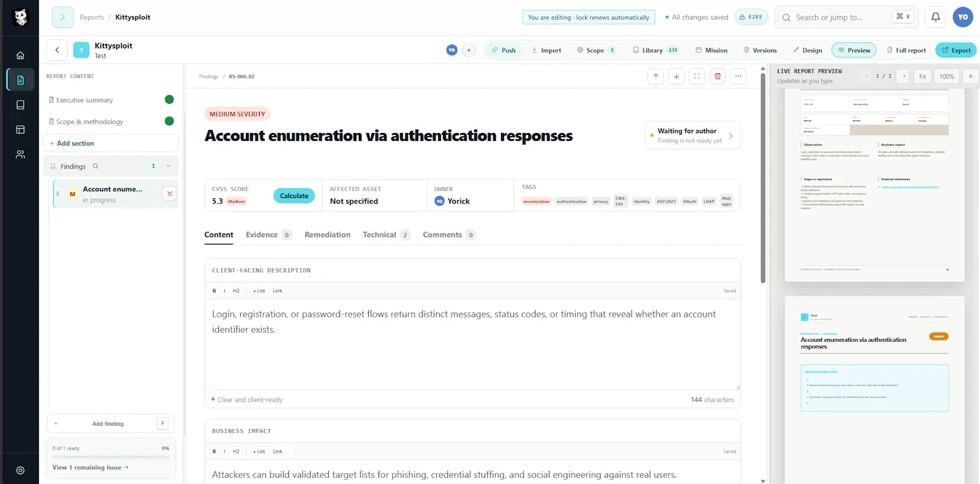Toggle list in business impact toolbar
The image size is (980, 484).
coord(259,452)
